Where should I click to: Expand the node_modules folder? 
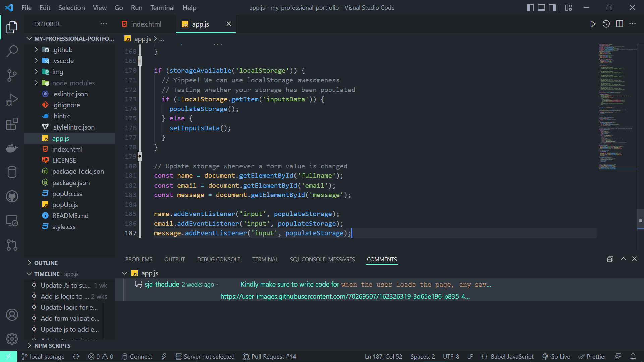pyautogui.click(x=36, y=83)
